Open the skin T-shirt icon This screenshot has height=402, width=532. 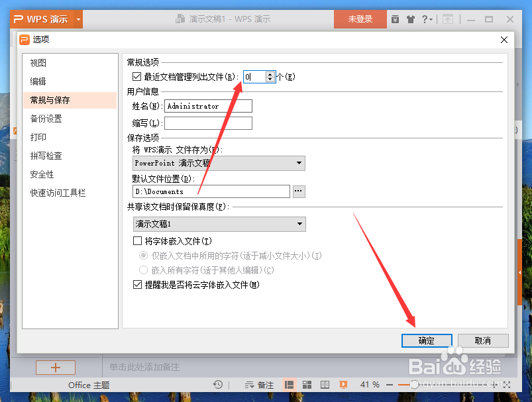411,19
